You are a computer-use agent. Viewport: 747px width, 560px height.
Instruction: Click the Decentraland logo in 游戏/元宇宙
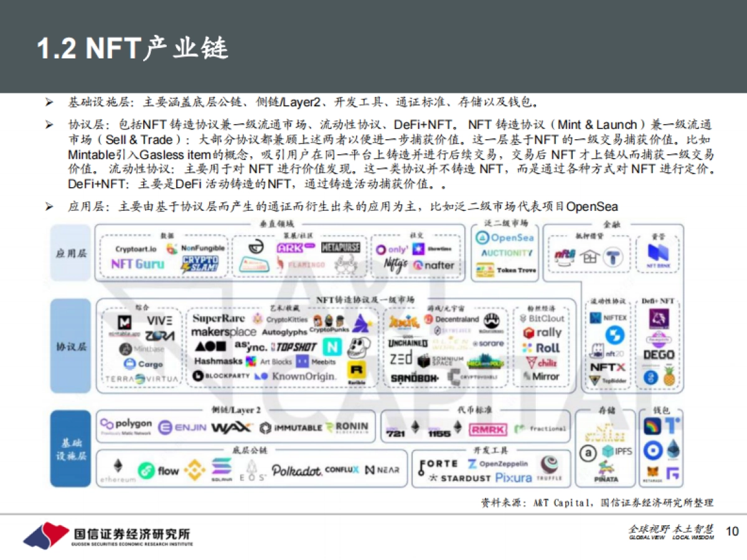tap(458, 319)
